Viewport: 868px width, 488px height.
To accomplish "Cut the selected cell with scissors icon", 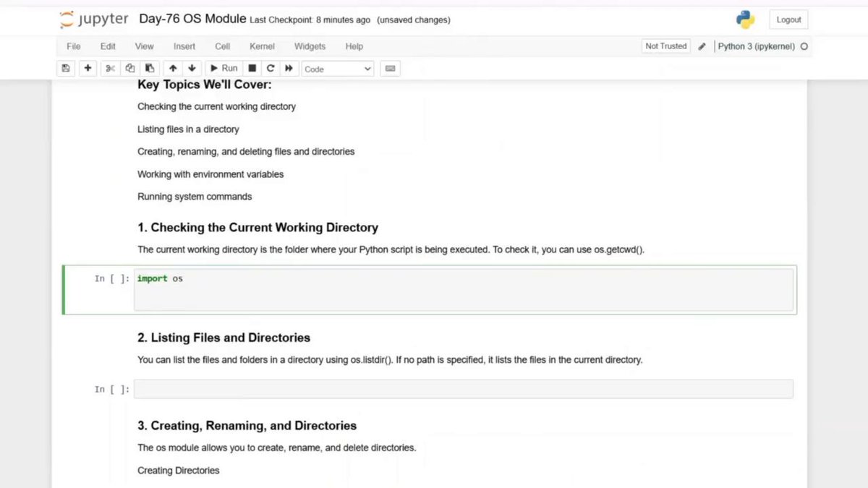I will click(110, 68).
